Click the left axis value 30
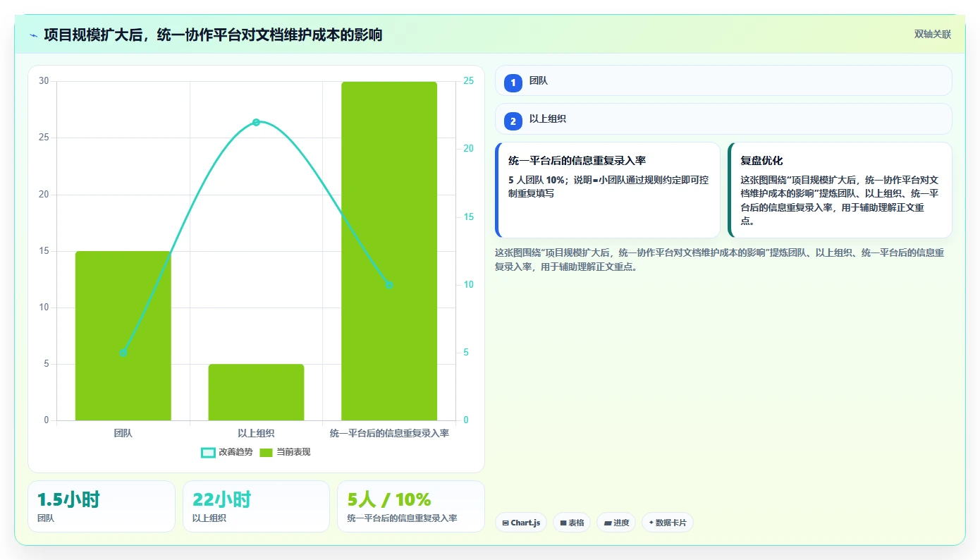980x560 pixels. point(44,81)
